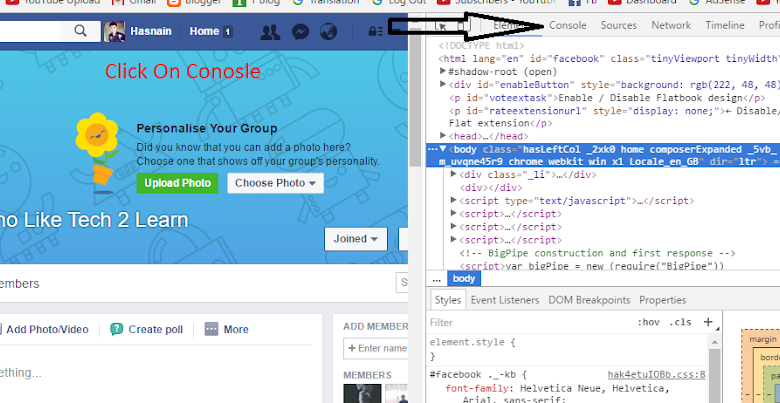Select the p id voteextask row
The image size is (780, 403).
[x=607, y=98]
